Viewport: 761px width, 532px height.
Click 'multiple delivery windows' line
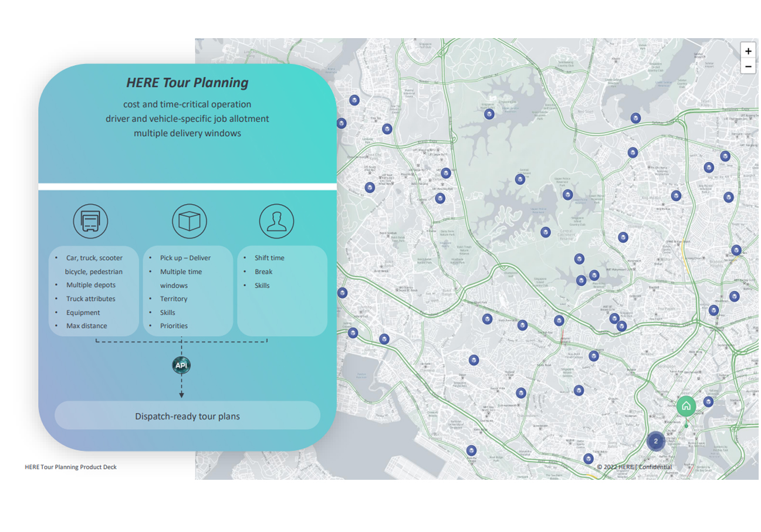[187, 133]
